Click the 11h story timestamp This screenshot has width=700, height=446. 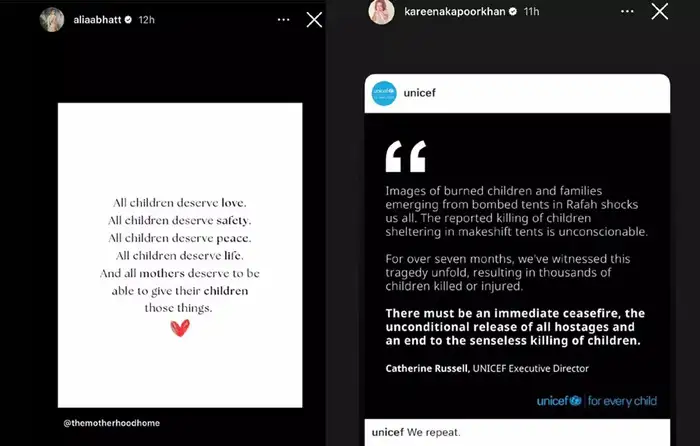[x=530, y=13]
